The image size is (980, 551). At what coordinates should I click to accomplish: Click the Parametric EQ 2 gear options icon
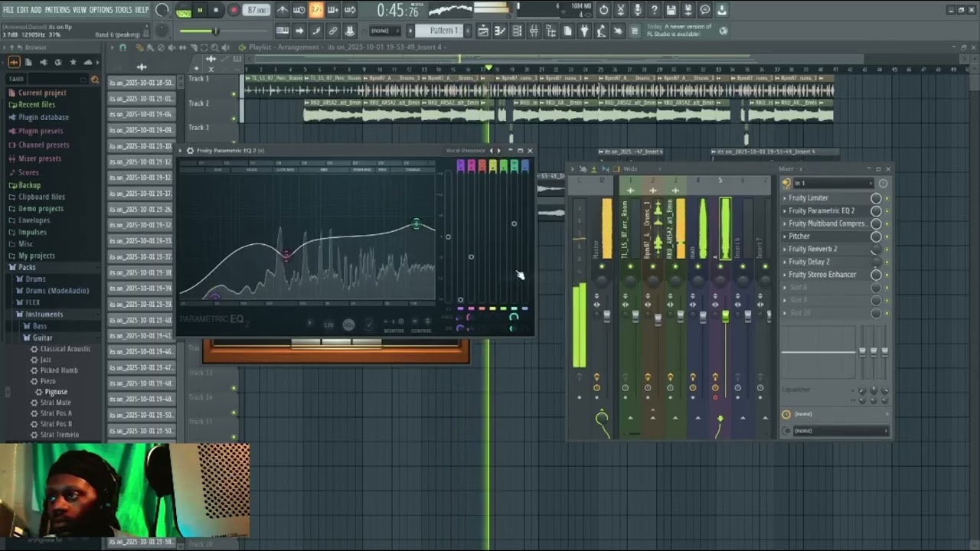[x=190, y=151]
